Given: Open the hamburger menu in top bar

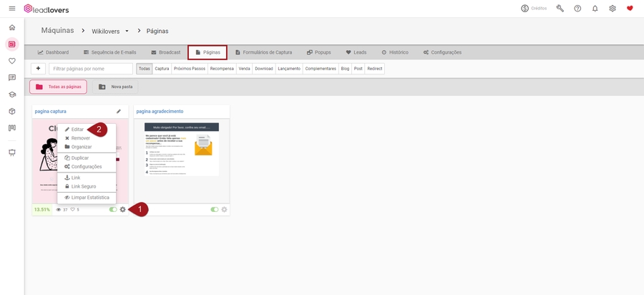Looking at the screenshot, I should click(11, 9).
